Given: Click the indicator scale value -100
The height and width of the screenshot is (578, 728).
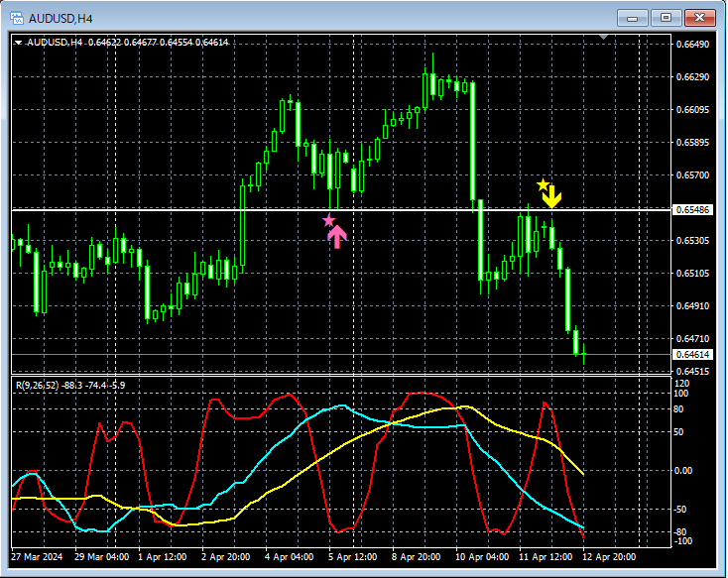Looking at the screenshot, I should click(x=683, y=541).
